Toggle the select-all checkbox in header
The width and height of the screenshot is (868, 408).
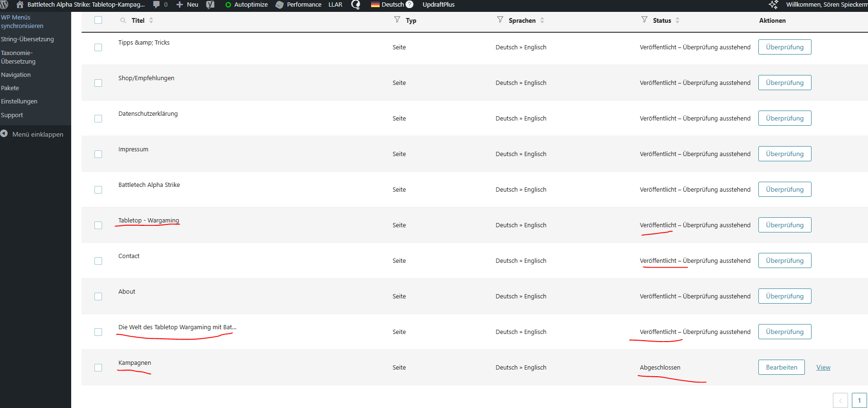pyautogui.click(x=98, y=20)
